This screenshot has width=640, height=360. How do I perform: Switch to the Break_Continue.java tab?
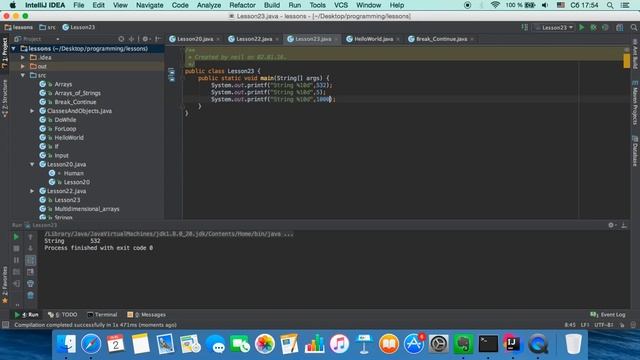point(441,39)
